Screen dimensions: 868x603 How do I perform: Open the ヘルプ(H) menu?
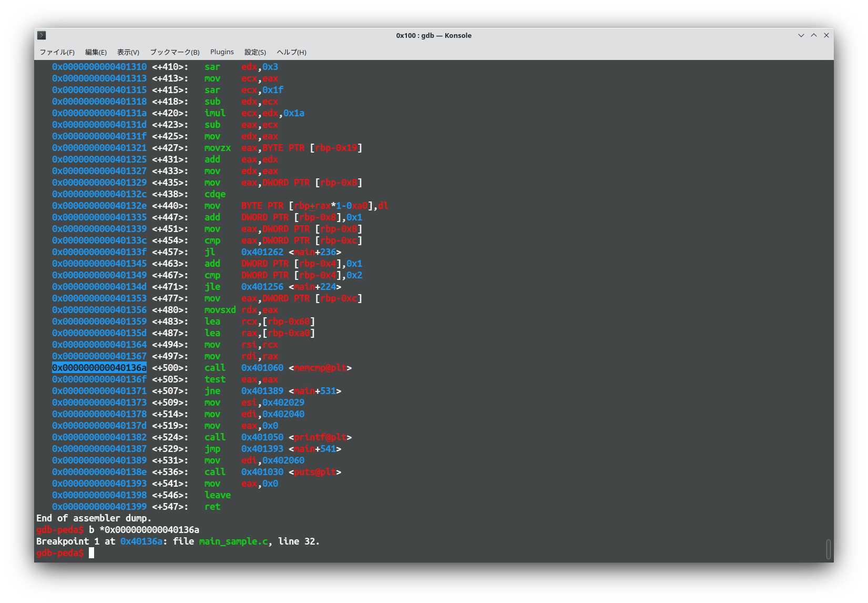point(291,52)
